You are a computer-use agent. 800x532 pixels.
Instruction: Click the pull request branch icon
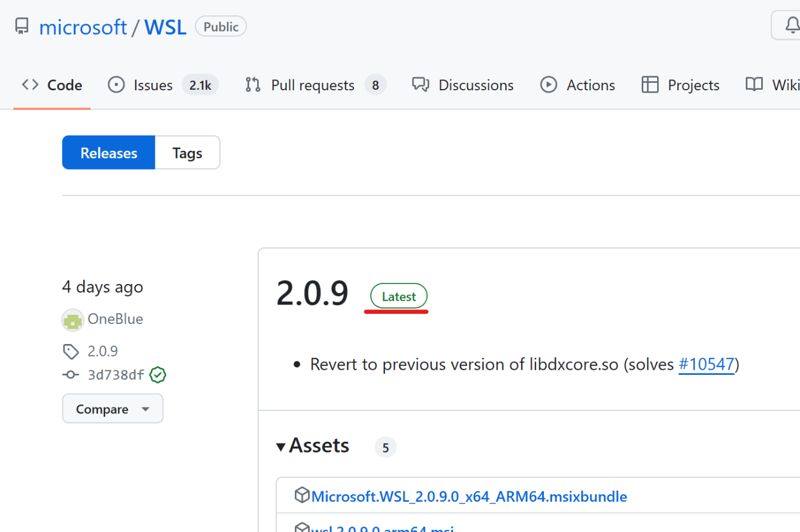point(253,85)
